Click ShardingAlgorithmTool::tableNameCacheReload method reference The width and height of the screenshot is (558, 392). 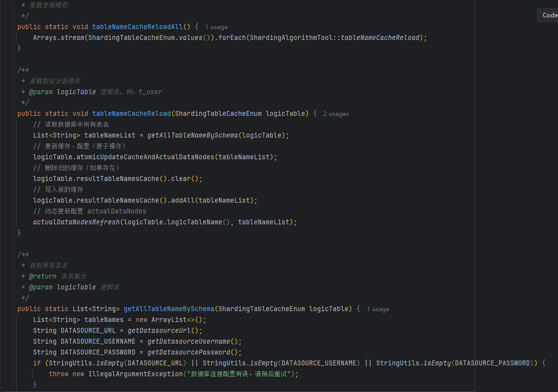click(335, 38)
